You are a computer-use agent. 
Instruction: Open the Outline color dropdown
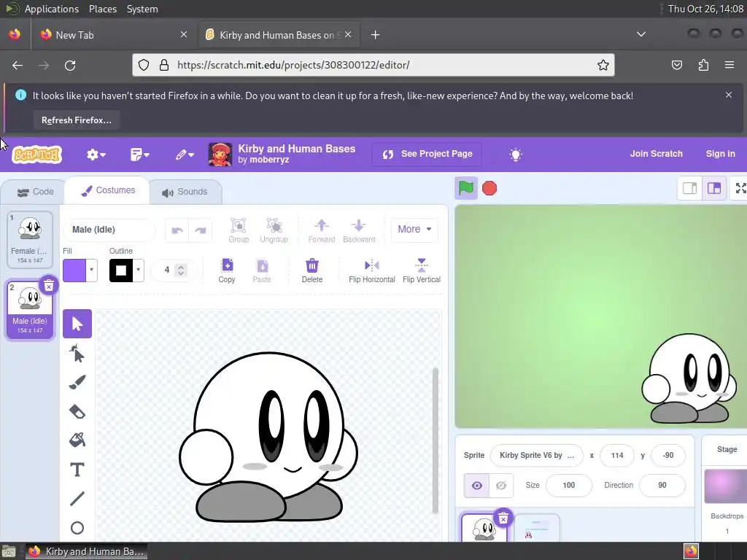[138, 271]
